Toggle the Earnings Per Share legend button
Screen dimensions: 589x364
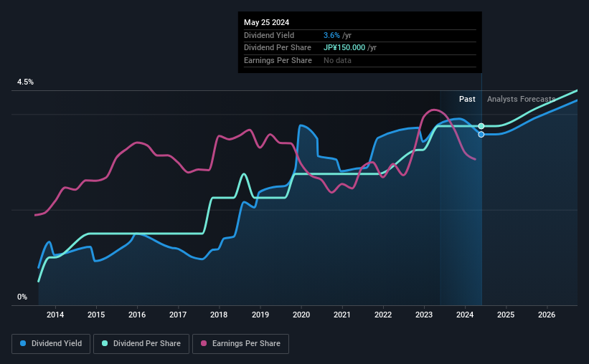(x=240, y=344)
